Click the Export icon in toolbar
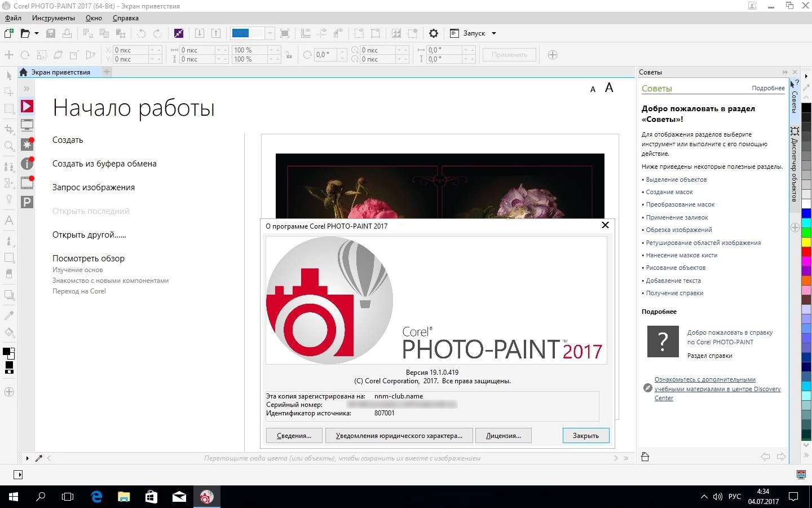Viewport: 812px width, 508px height. [215, 33]
